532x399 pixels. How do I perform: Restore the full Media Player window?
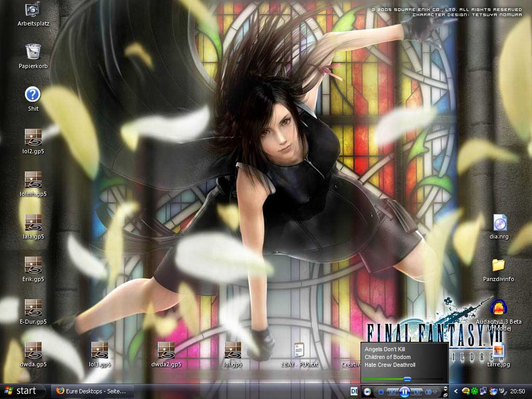445,395
